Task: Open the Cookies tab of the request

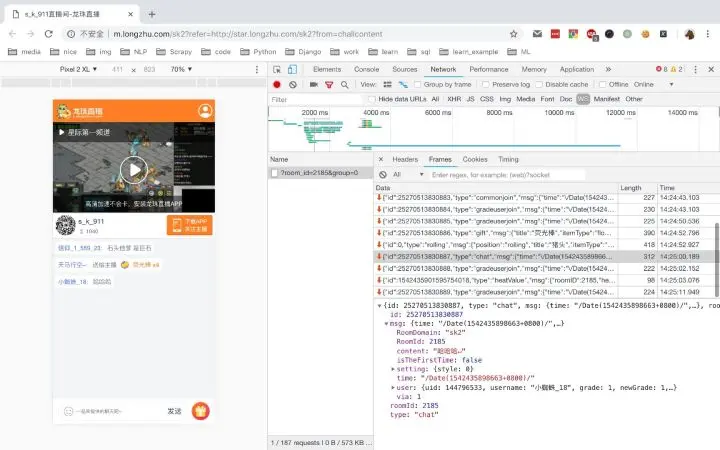Action: [475, 159]
